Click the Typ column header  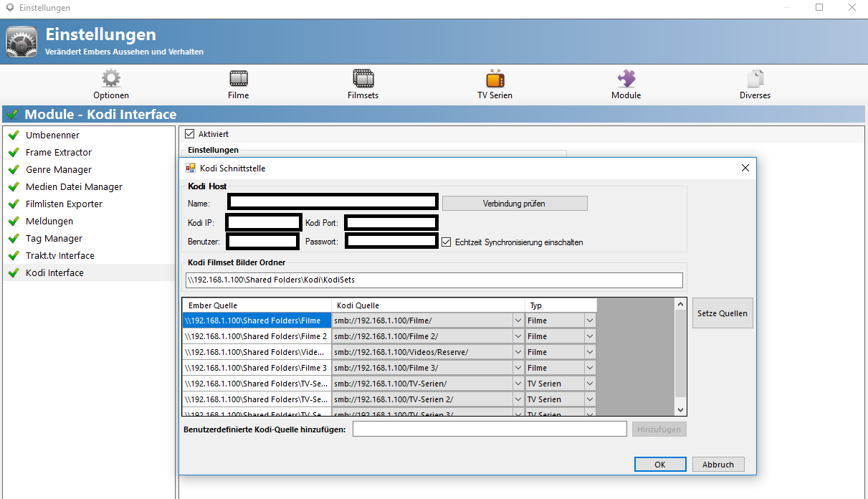click(x=561, y=305)
